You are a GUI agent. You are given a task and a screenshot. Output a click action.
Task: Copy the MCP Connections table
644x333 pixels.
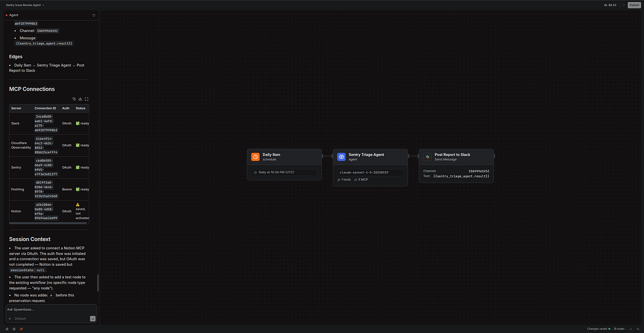click(x=74, y=99)
